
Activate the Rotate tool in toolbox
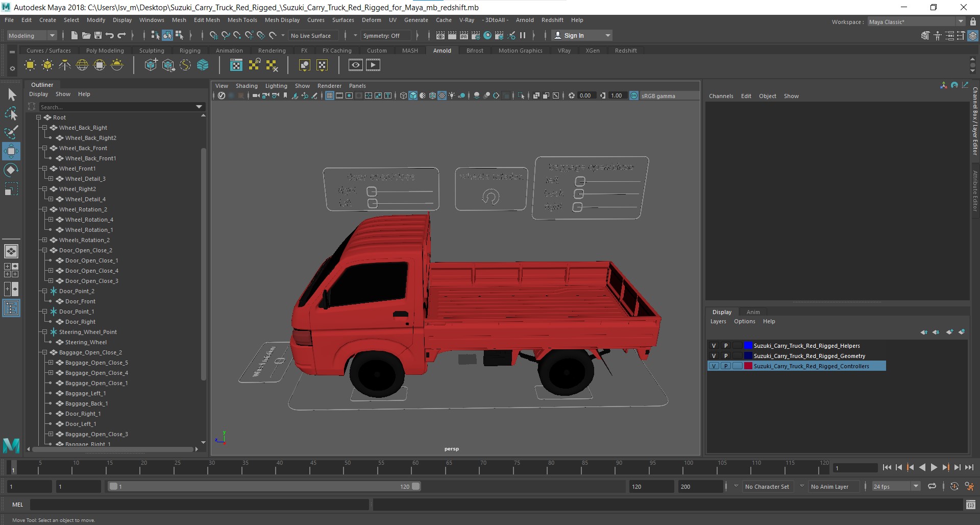[x=11, y=170]
